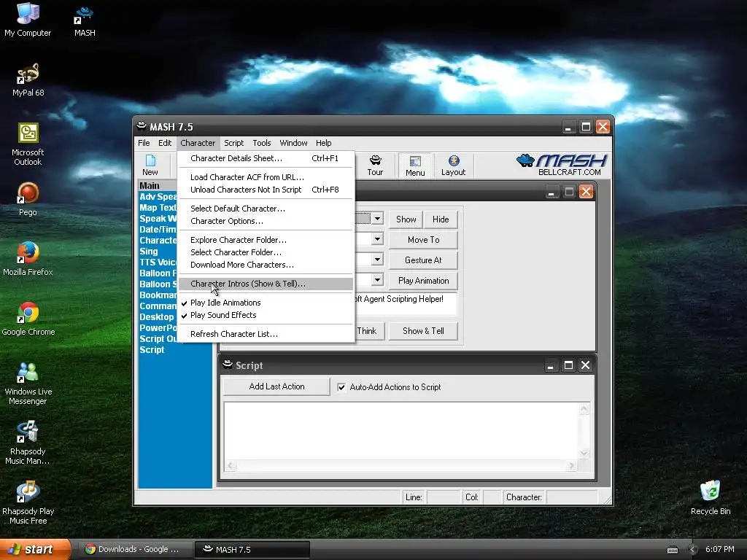Click the Play Animation button
Viewport: 747px width, 560px height.
(423, 281)
